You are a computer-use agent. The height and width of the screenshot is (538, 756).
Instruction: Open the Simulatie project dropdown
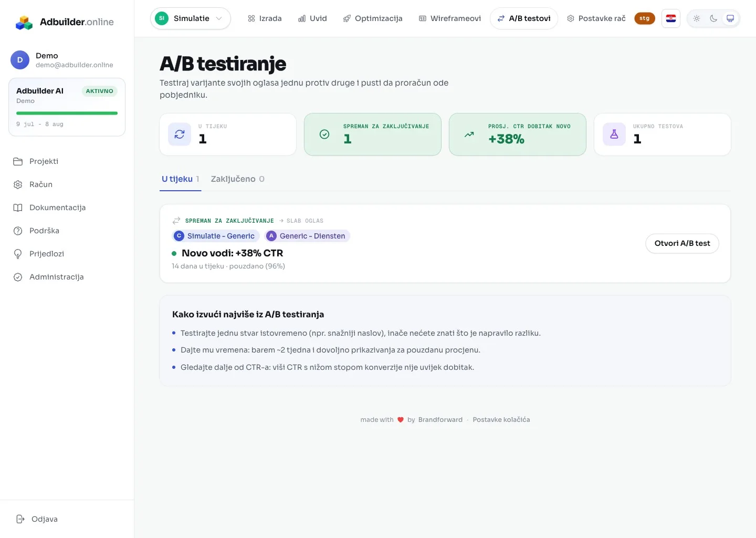[191, 18]
